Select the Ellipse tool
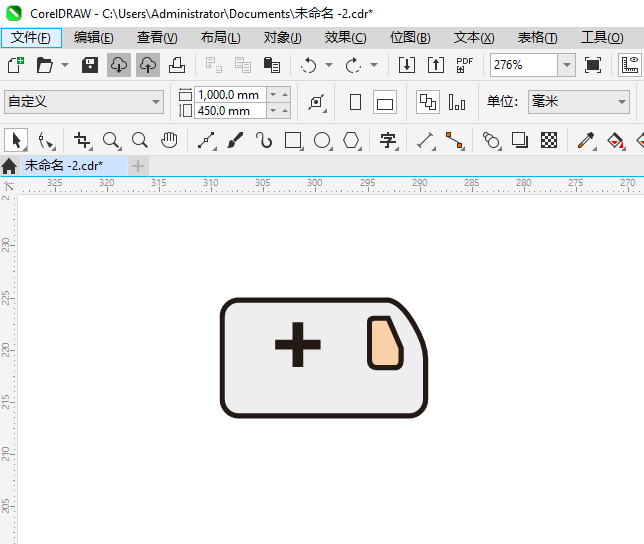The image size is (644, 544). (x=322, y=140)
